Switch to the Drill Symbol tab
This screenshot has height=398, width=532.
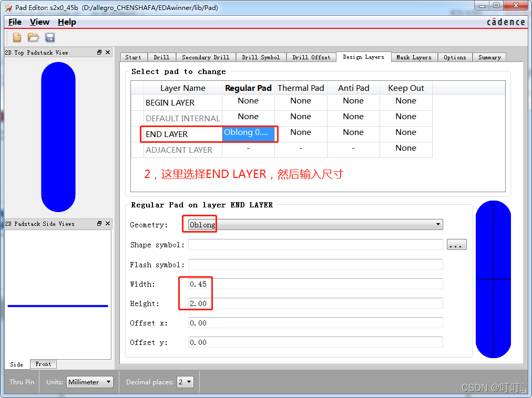[x=261, y=57]
